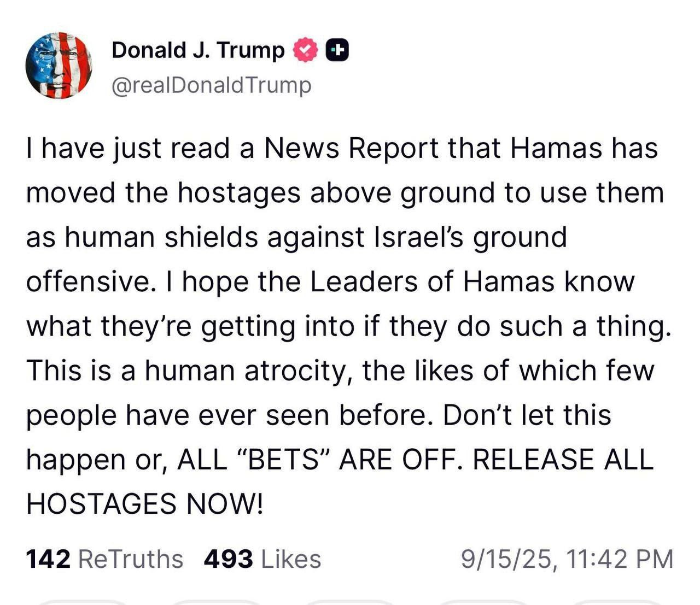Click the "RELEASE ALL HOSTAGES NOW!" closing line

tap(340, 481)
